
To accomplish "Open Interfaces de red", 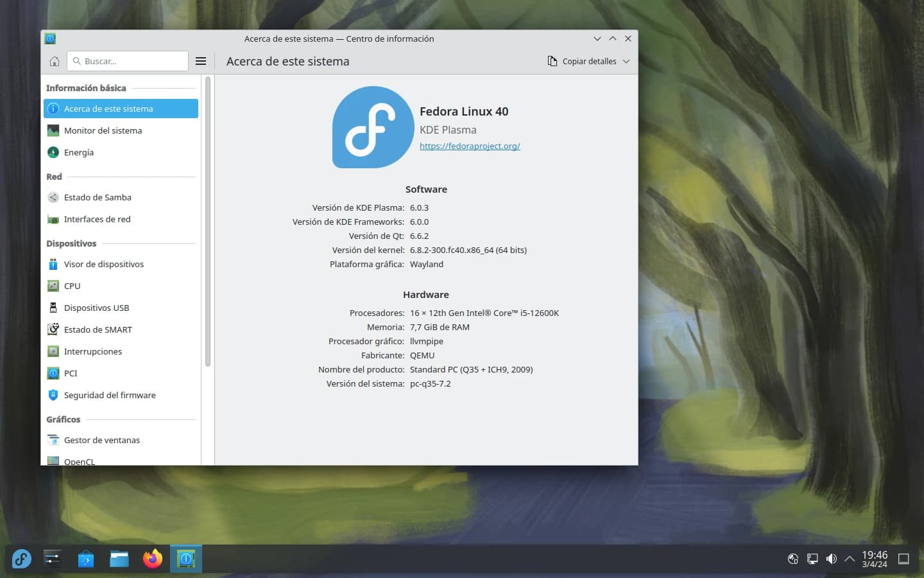I will (x=121, y=219).
